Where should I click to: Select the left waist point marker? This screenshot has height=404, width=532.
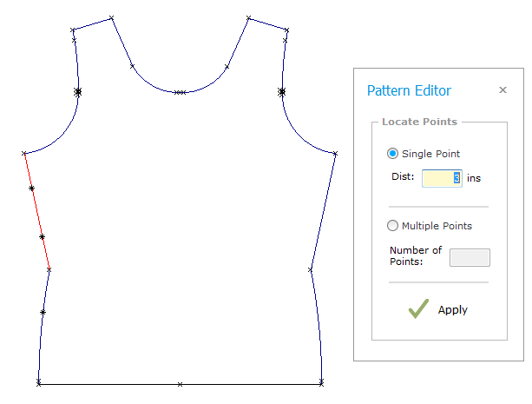tap(49, 270)
